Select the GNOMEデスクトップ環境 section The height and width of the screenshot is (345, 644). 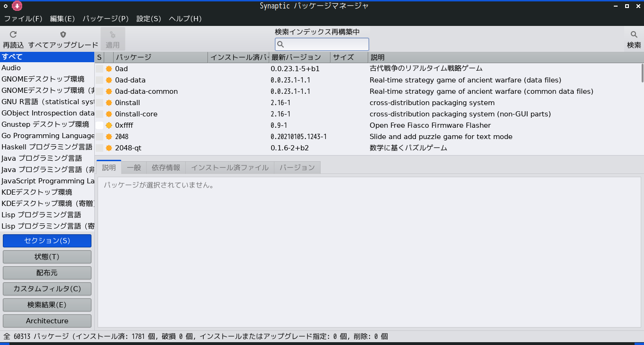pos(47,79)
